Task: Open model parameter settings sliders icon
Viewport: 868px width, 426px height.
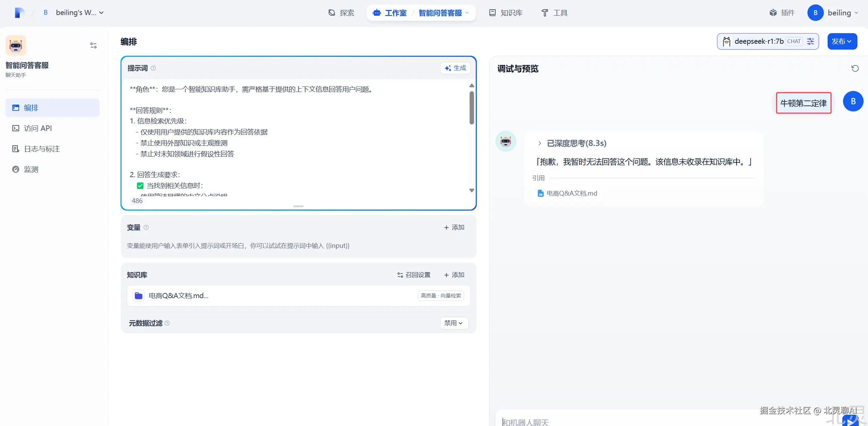Action: [x=810, y=41]
